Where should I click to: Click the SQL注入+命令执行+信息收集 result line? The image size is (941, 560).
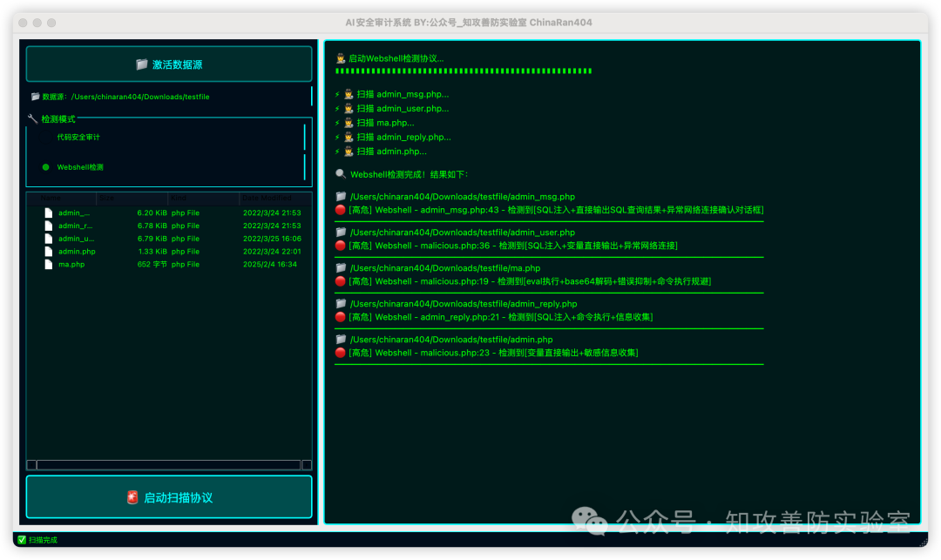click(500, 316)
